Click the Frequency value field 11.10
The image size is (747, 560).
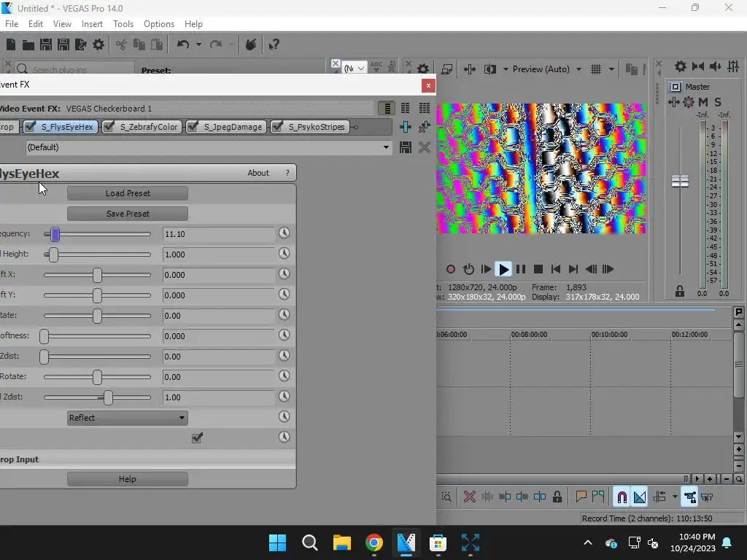coord(218,234)
